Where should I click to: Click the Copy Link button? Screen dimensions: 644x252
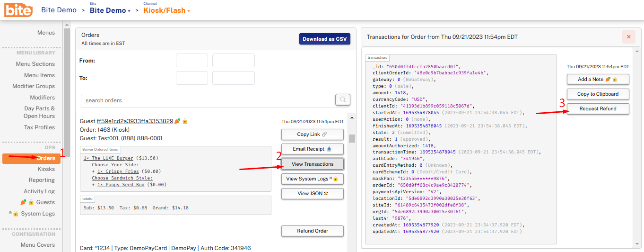(x=312, y=134)
